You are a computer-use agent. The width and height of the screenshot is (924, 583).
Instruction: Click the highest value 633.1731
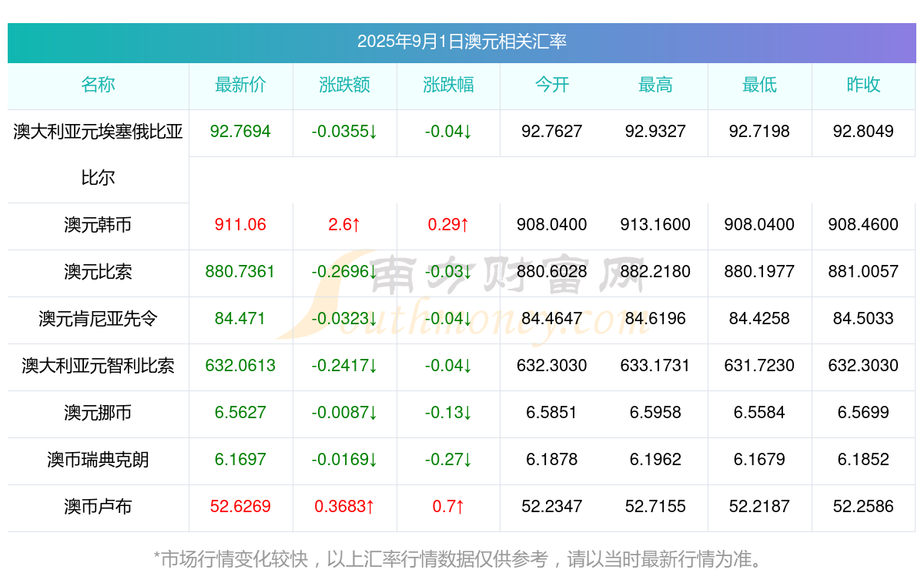(655, 366)
